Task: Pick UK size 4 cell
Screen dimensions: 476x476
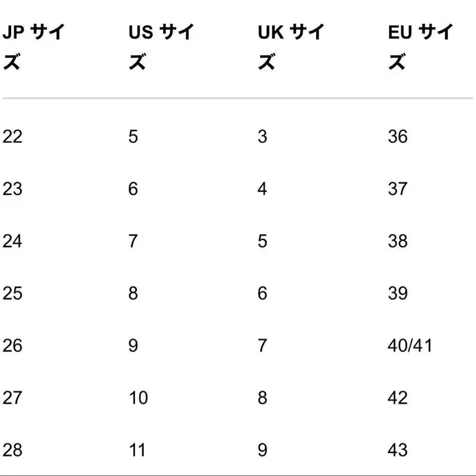Action: [263, 189]
